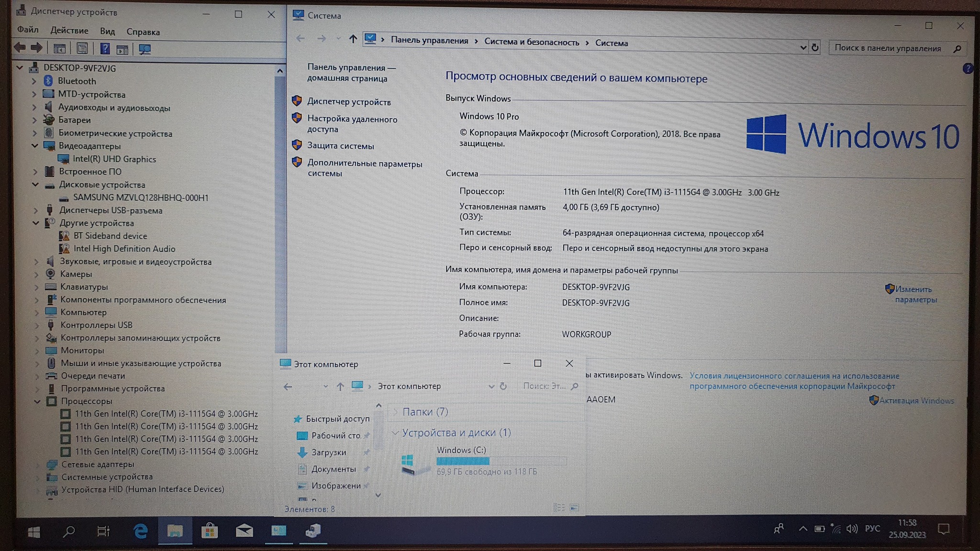This screenshot has width=980, height=551.
Task: Select Intel High Definition Audio warning entry
Action: (x=124, y=249)
